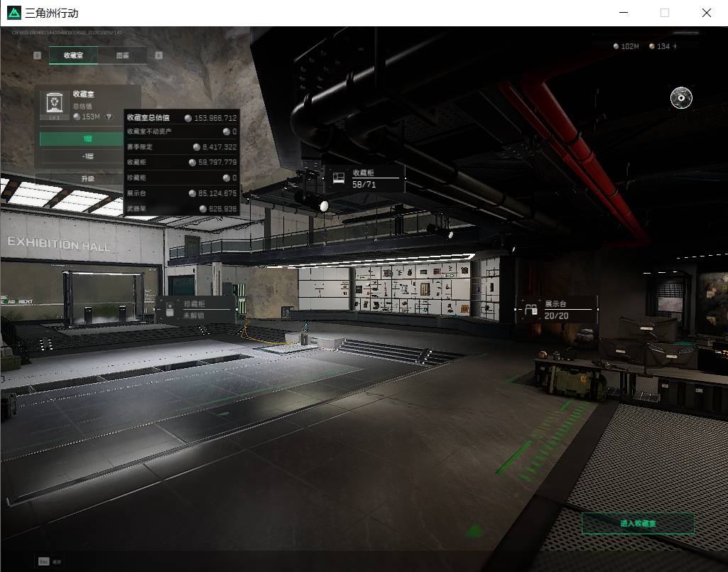Click the plus icon next to 134
The width and height of the screenshot is (728, 572).
pyautogui.click(x=675, y=46)
